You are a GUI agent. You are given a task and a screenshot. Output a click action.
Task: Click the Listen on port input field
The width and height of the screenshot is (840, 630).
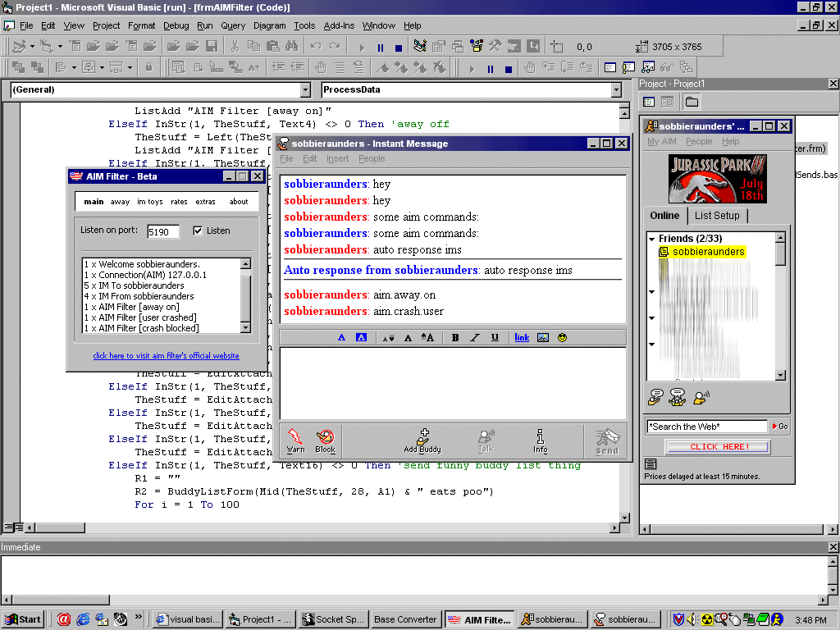(163, 231)
